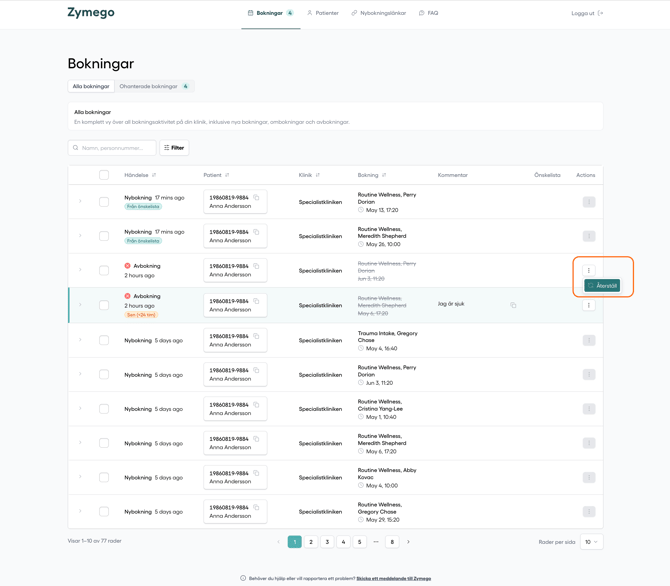Sort table by Händelse column
670x586 pixels.
click(x=154, y=175)
